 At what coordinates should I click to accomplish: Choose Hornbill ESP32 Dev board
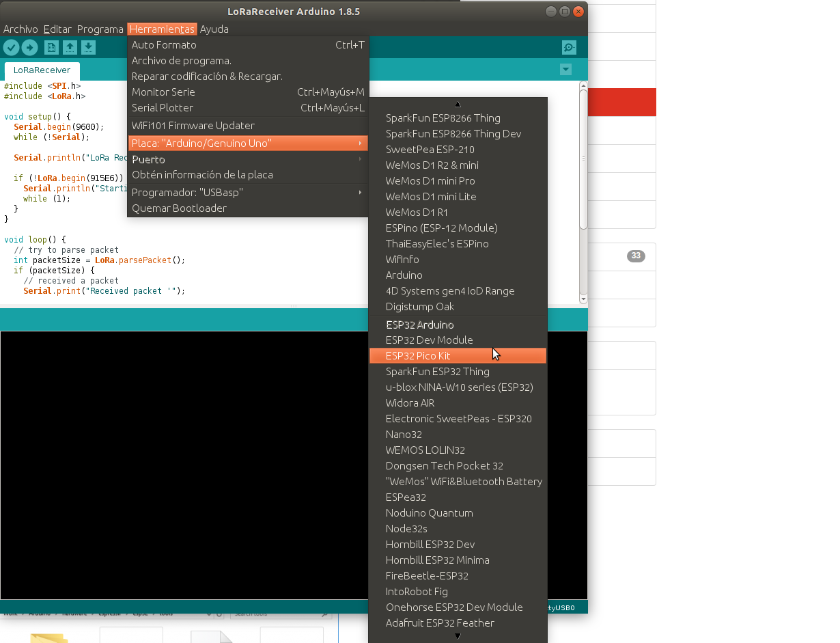[x=458, y=545]
